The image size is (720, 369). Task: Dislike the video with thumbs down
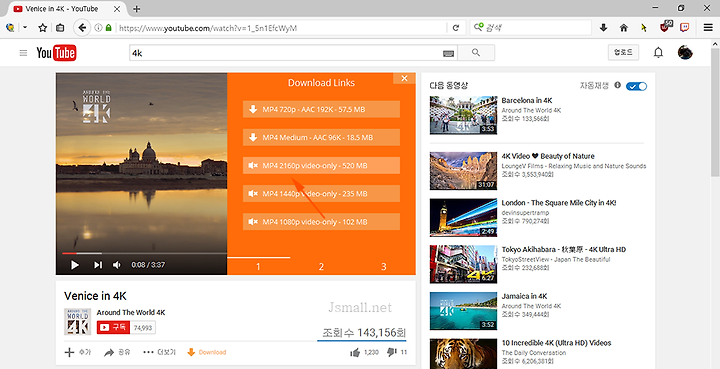[391, 352]
